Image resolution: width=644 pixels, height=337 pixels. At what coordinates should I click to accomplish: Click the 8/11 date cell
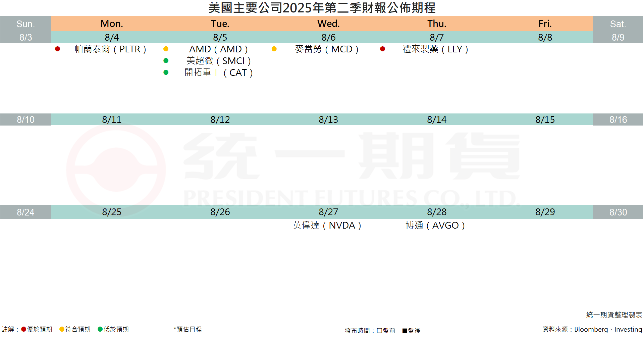[x=112, y=119]
